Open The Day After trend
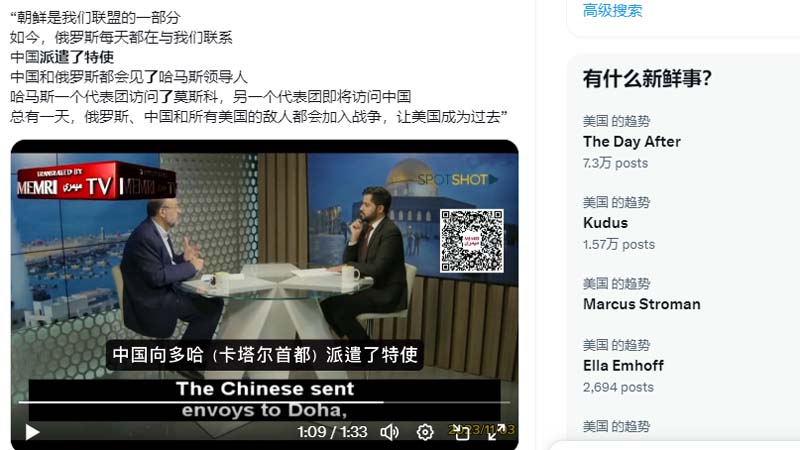 point(632,141)
